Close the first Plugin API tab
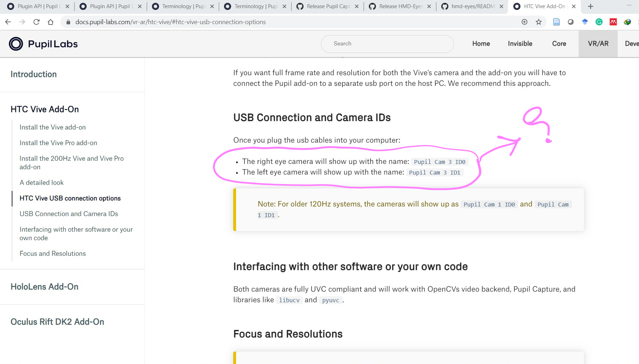 coord(67,6)
